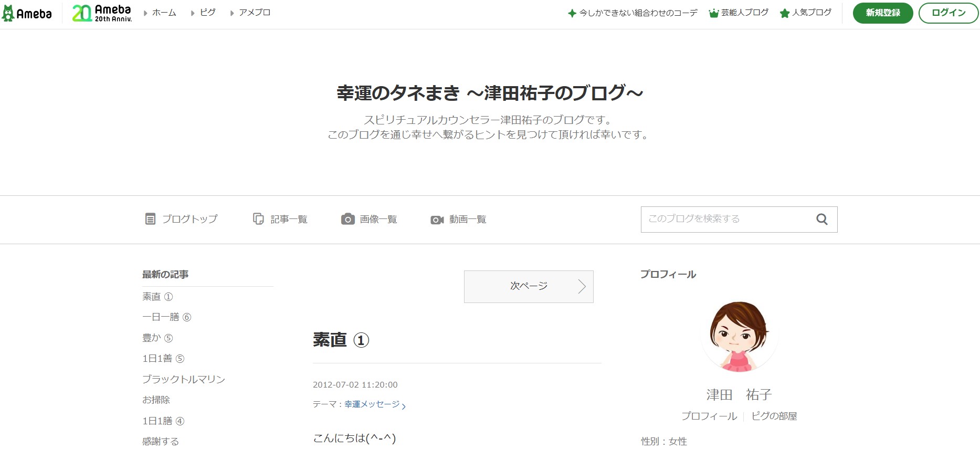Click the Ameba logo icon
This screenshot has width=980, height=449.
pyautogui.click(x=8, y=13)
